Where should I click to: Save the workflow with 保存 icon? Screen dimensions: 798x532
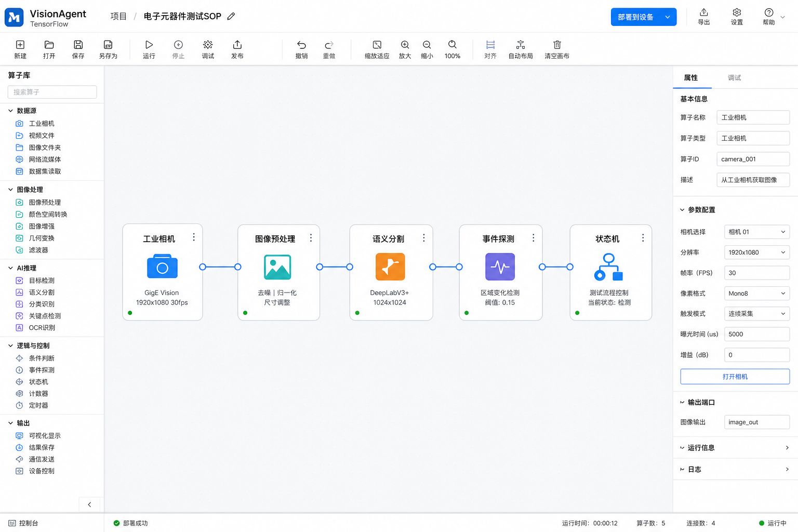[78, 45]
